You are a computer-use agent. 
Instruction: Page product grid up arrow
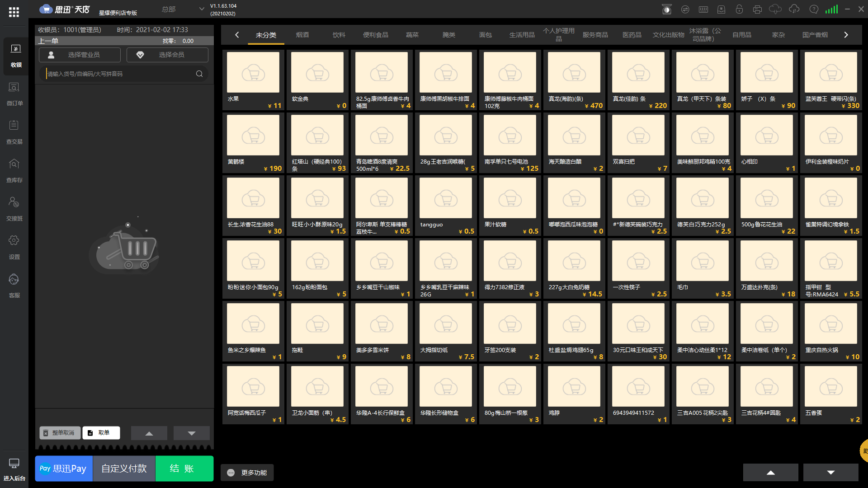coord(771,473)
